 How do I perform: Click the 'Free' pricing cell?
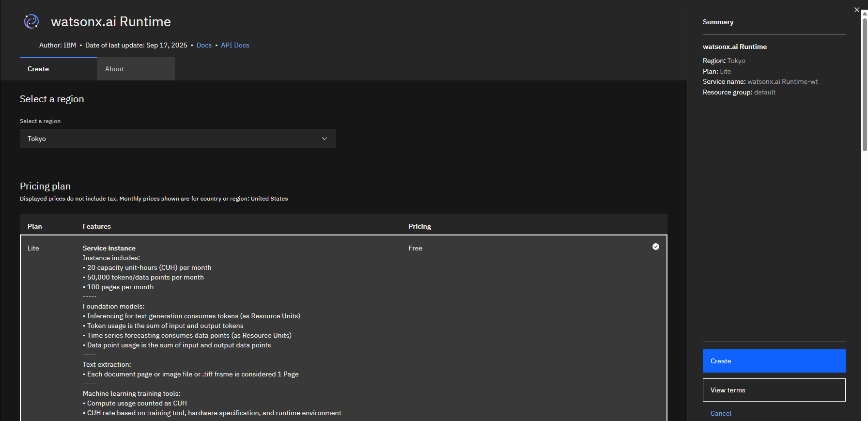click(x=415, y=248)
